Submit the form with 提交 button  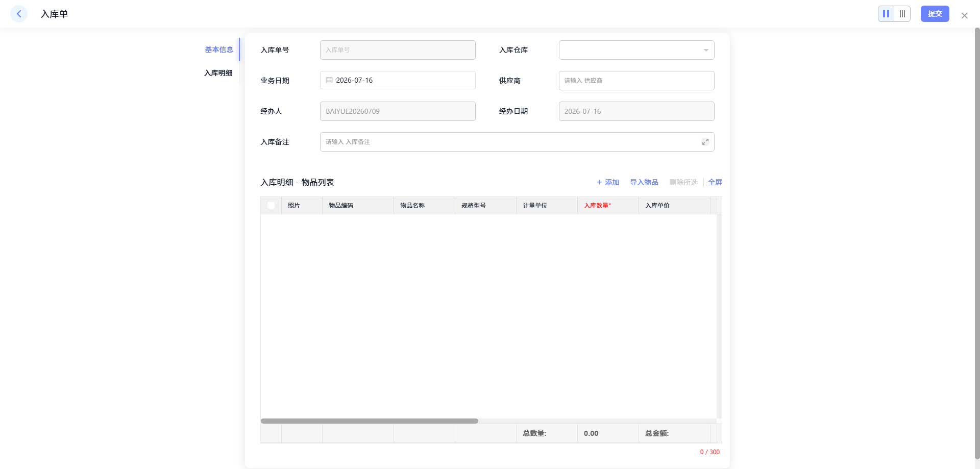point(935,14)
